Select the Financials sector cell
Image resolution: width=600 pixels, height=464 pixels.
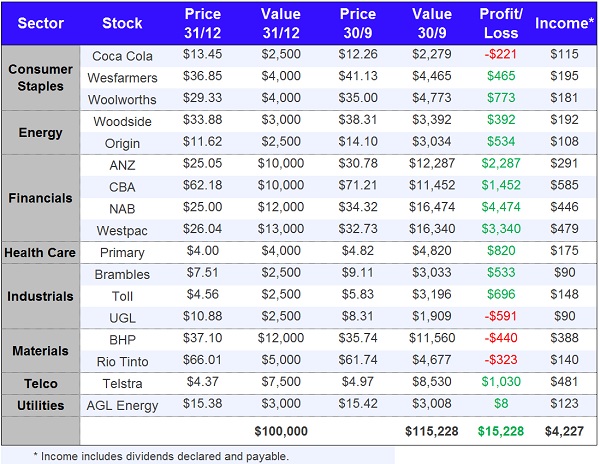(39, 197)
